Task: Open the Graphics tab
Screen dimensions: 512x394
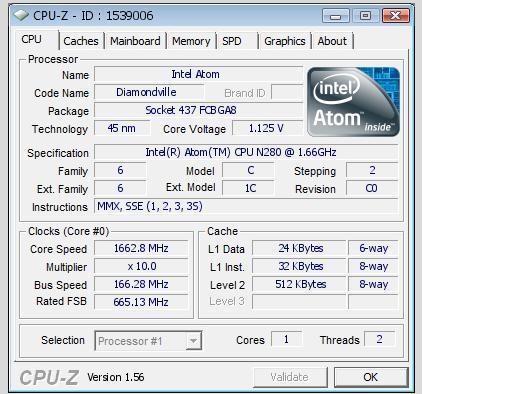Action: [x=285, y=41]
